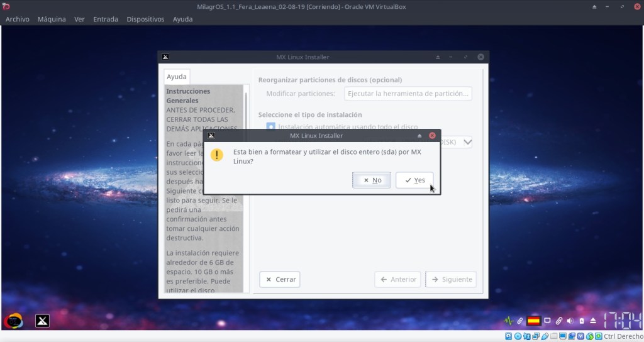Open the Máquina menu in VirtualBox
Image resolution: width=644 pixels, height=342 pixels.
coord(52,19)
